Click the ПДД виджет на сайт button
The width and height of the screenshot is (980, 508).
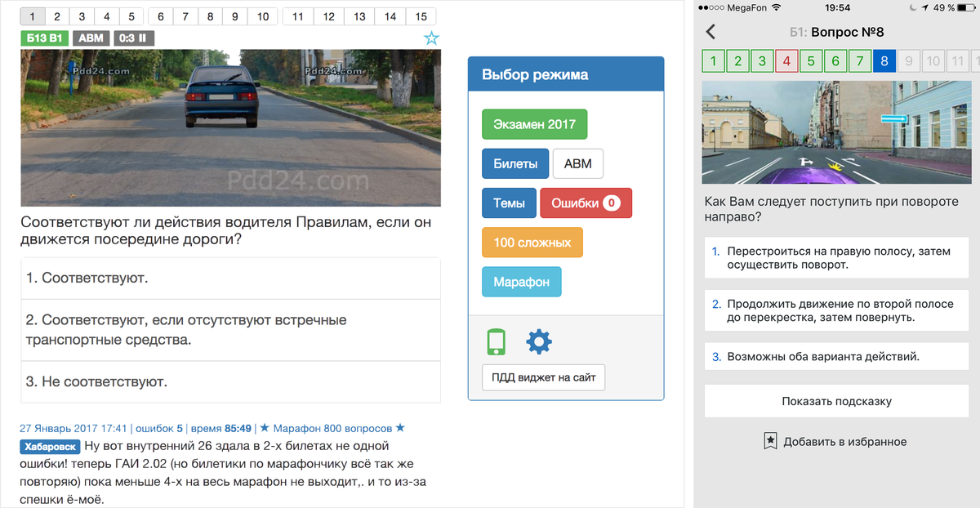(543, 378)
